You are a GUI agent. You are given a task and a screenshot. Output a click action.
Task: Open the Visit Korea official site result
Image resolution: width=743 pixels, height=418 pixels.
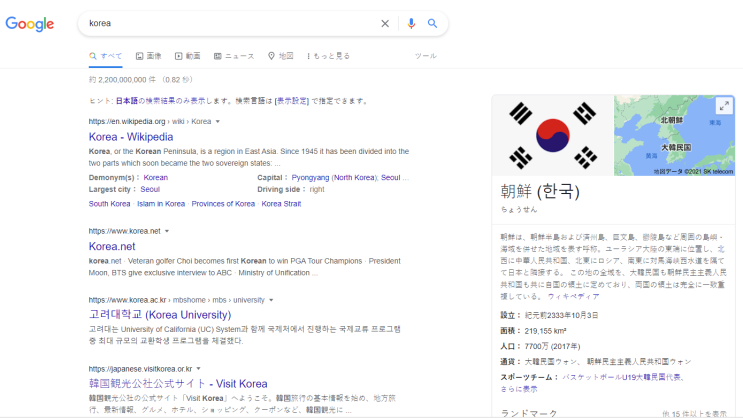pos(178,383)
